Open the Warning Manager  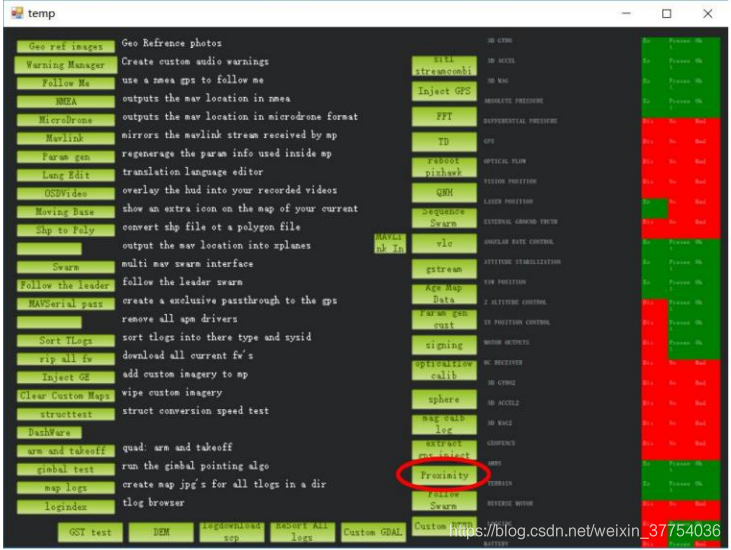[66, 65]
